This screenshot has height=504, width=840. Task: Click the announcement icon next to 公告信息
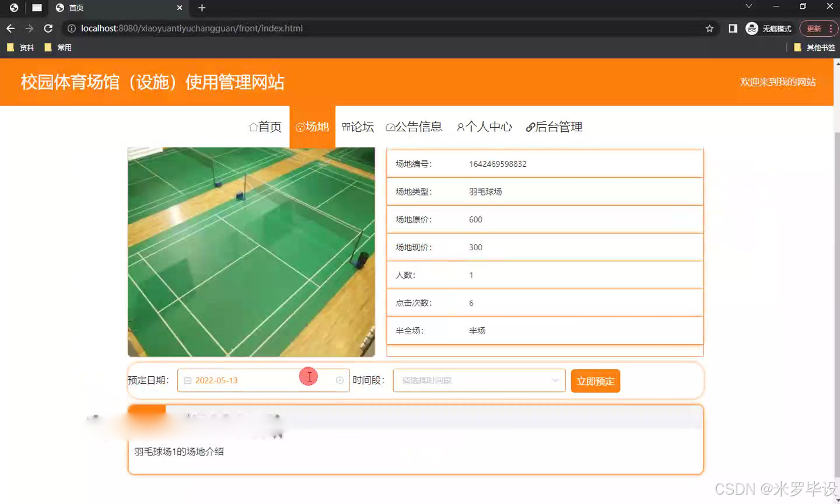pos(390,127)
